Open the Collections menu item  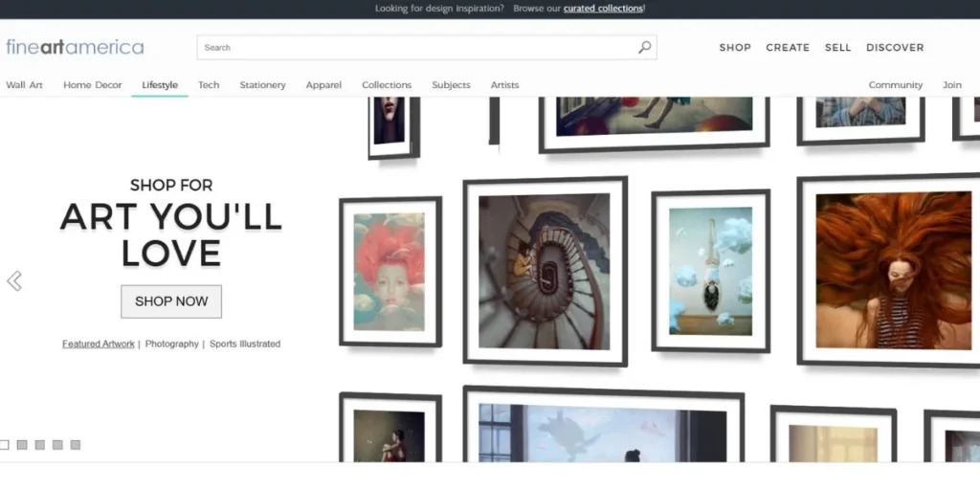387,85
